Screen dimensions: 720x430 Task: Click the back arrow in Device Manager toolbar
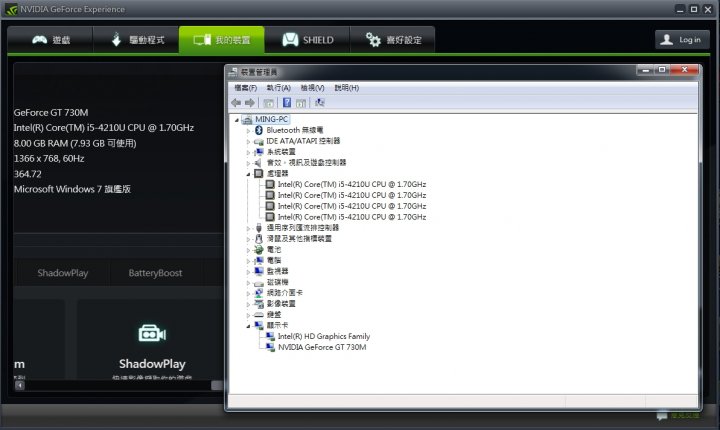(x=236, y=102)
